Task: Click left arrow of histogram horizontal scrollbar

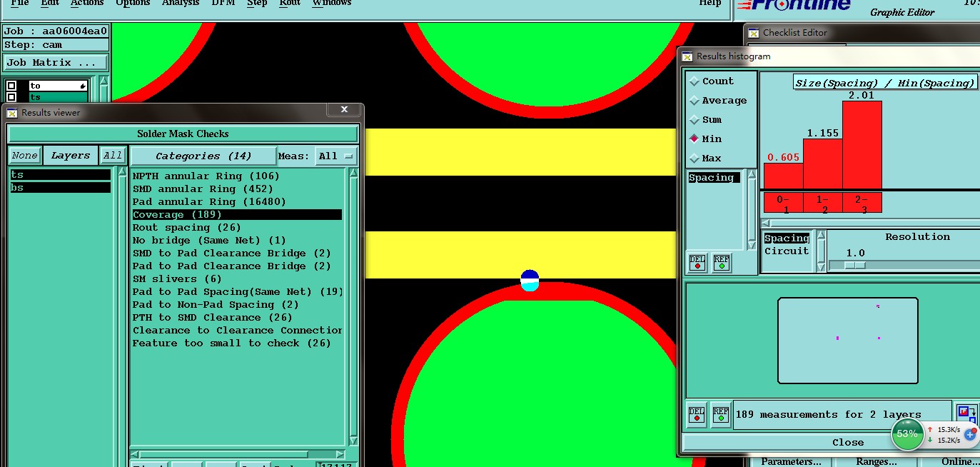Action: coord(766,224)
